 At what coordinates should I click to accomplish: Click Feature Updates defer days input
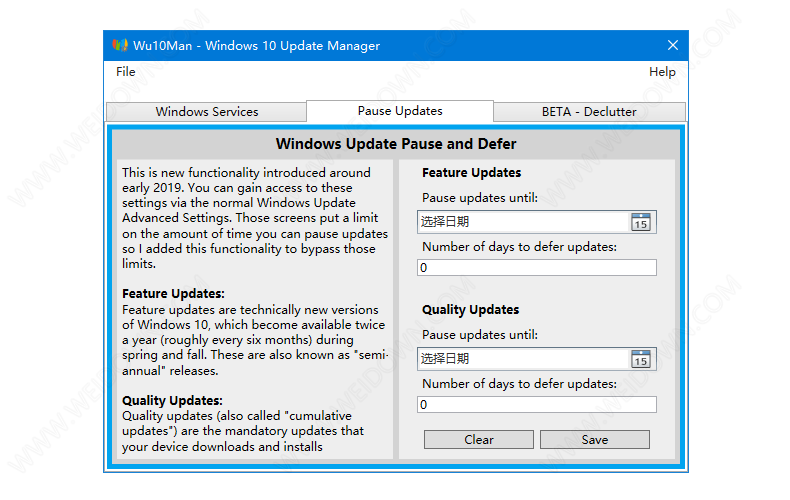(537, 268)
